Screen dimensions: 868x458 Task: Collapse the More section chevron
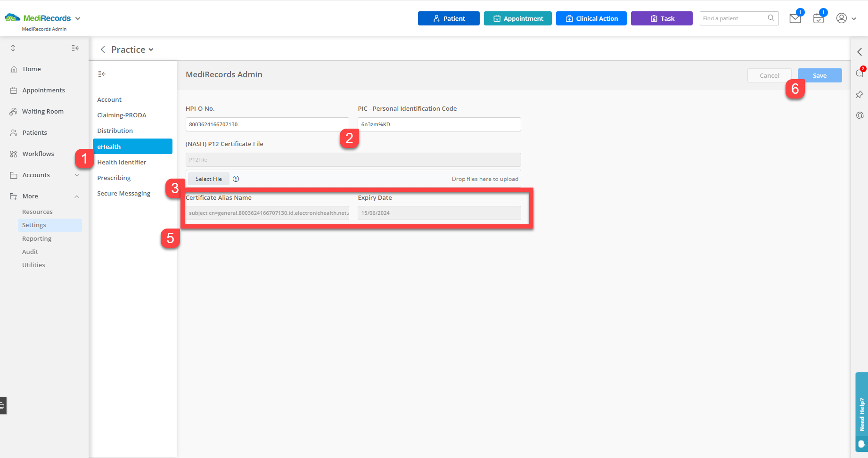(77, 196)
